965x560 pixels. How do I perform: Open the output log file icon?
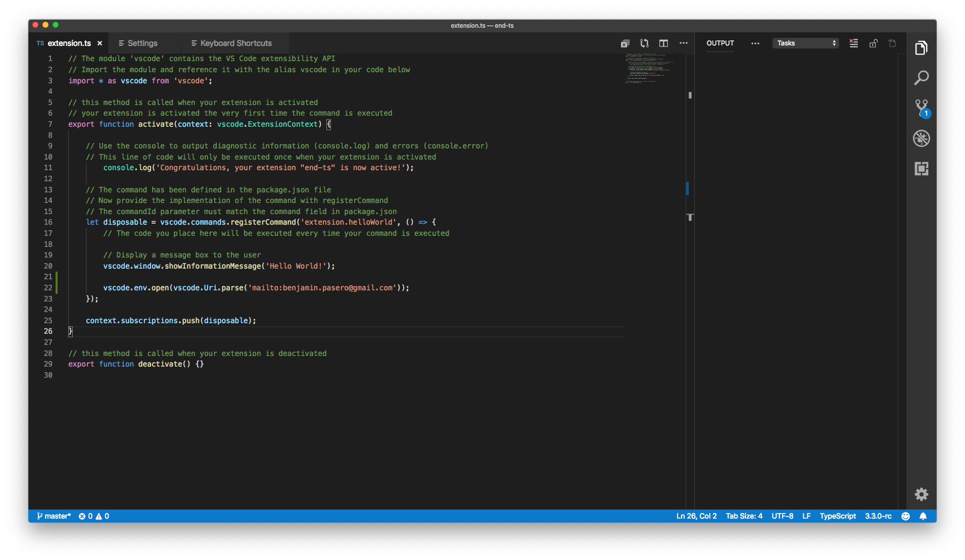click(892, 43)
